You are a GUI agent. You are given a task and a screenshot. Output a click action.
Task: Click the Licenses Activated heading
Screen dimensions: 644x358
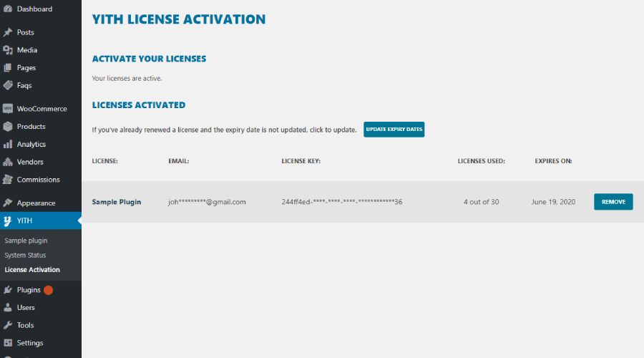[x=139, y=105]
